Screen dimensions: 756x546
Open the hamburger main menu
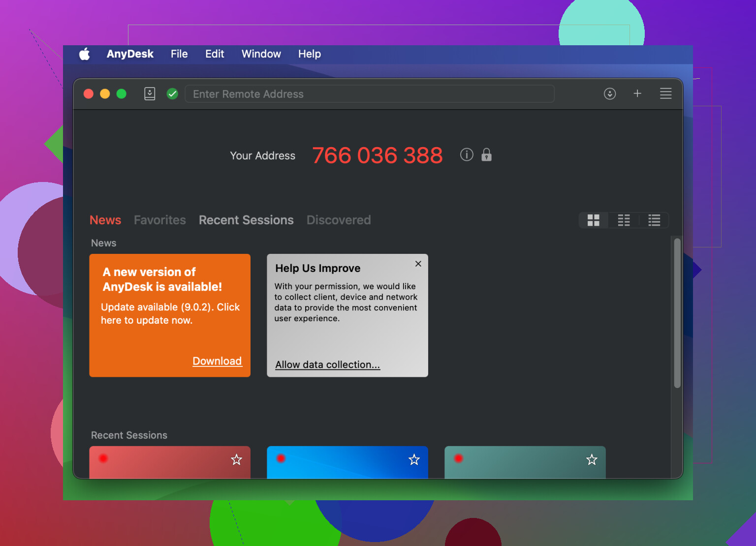(665, 93)
